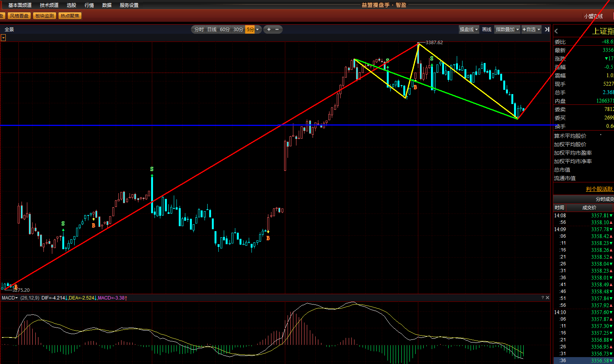Click the 板块监测 button
This screenshot has height=364, width=614.
point(45,16)
